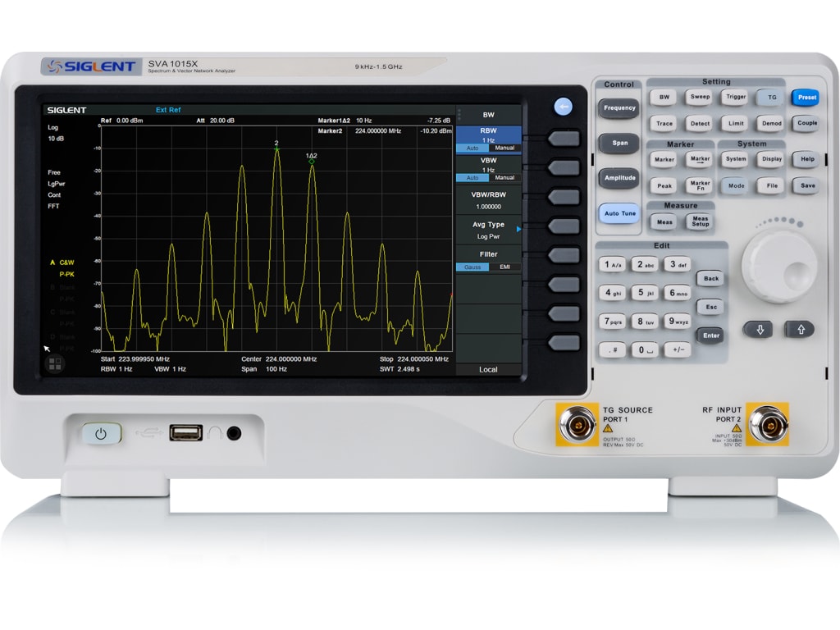Switch VBW to Manual

tap(504, 178)
